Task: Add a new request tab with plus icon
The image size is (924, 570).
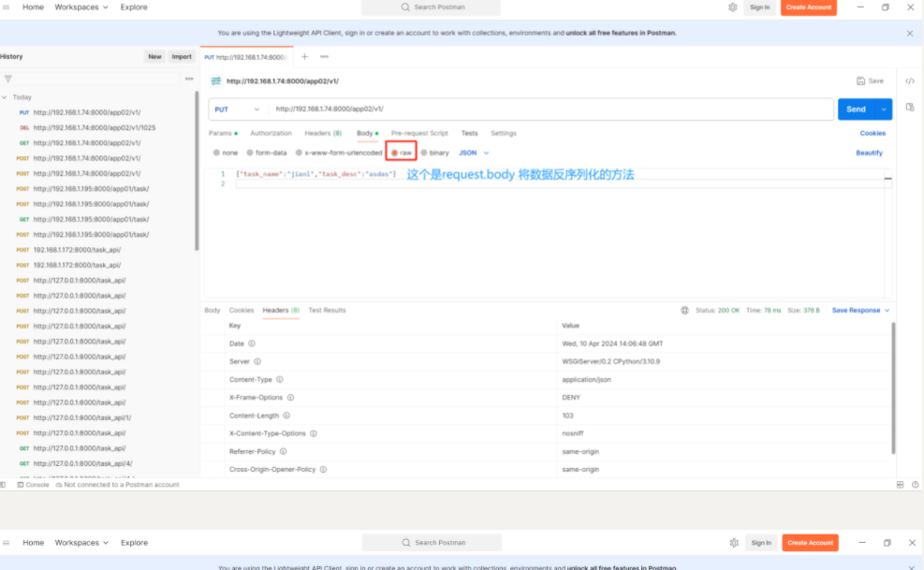Action: click(x=304, y=56)
